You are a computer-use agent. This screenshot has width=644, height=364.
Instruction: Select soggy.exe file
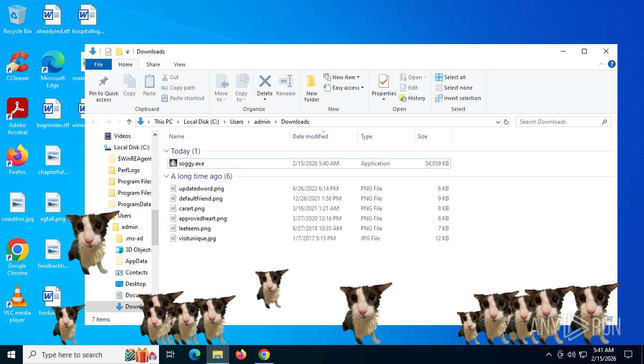[x=309, y=164]
